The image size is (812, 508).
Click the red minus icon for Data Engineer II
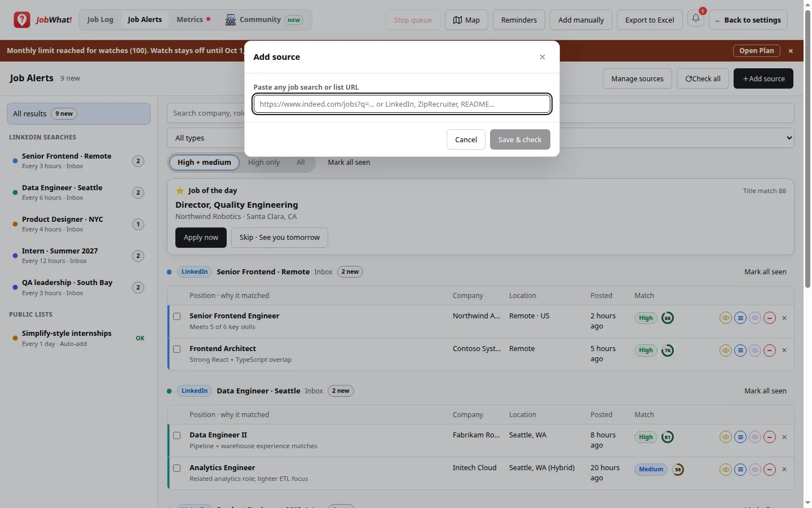[x=770, y=437]
